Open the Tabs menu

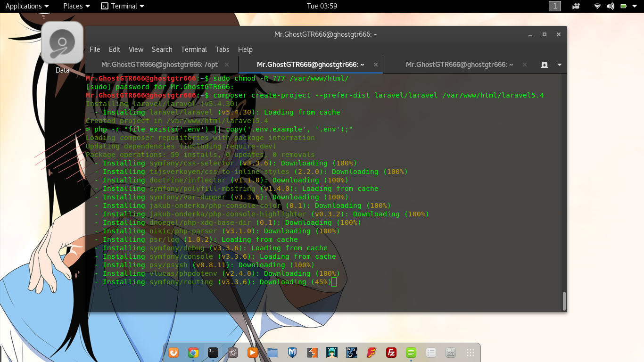pos(222,49)
